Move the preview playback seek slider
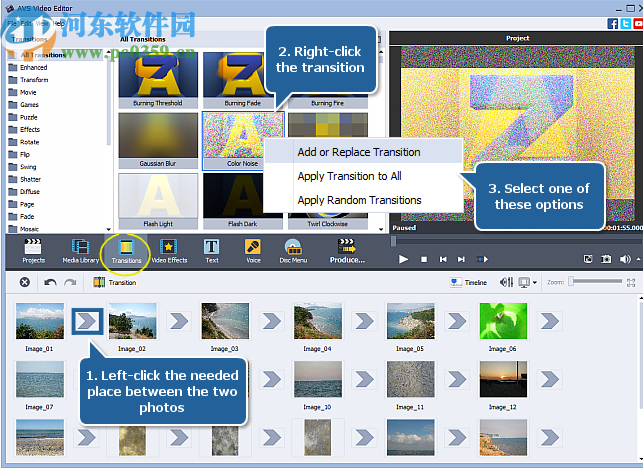 (x=393, y=241)
